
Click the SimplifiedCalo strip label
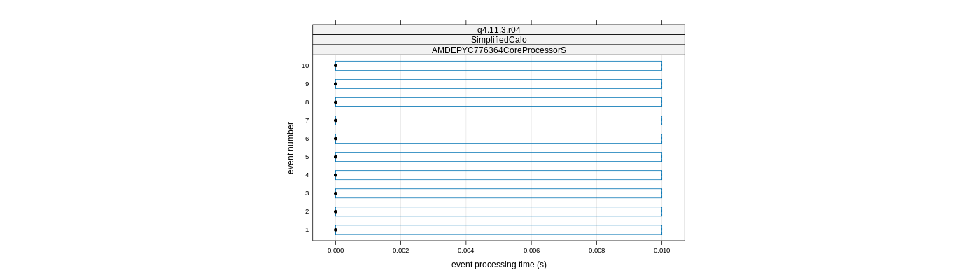tap(498, 40)
